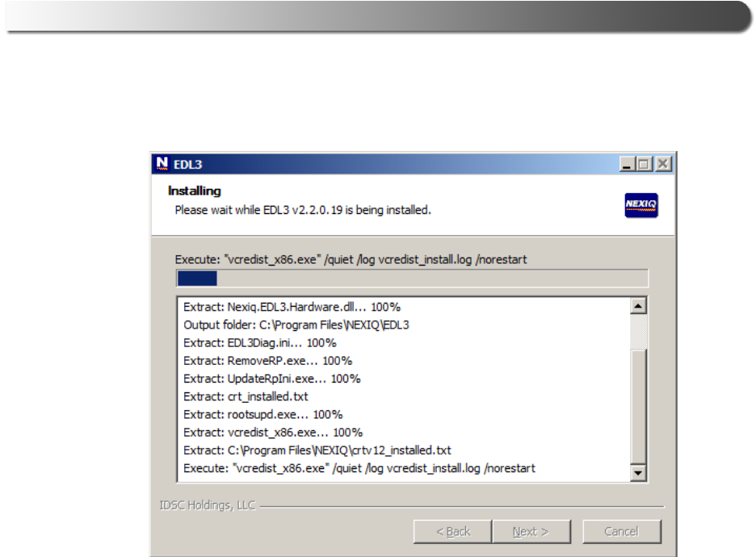Image resolution: width=756 pixels, height=557 pixels.
Task: Click the 'Installing' heading
Action: tap(195, 191)
